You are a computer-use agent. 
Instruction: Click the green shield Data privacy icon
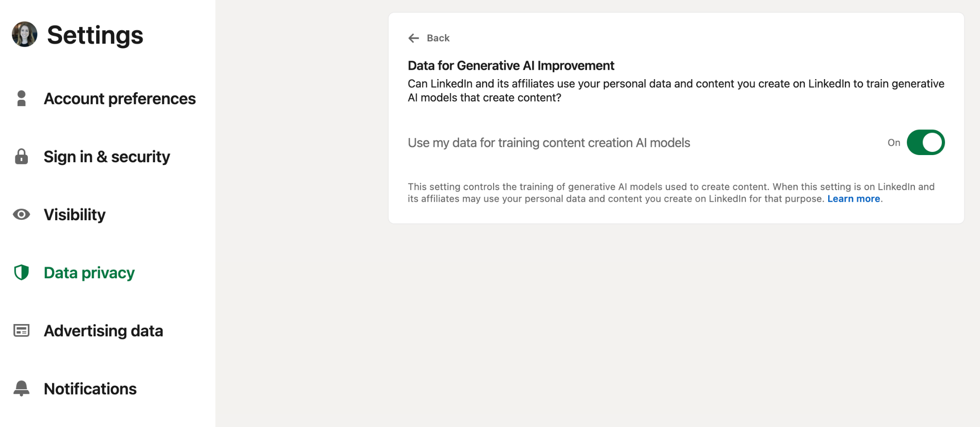point(21,272)
